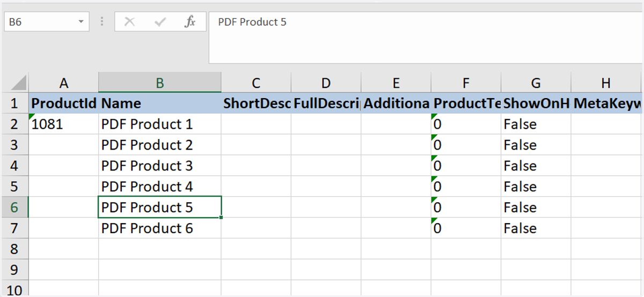The width and height of the screenshot is (644, 297).
Task: Click the FullDescri header cell
Action: [326, 103]
